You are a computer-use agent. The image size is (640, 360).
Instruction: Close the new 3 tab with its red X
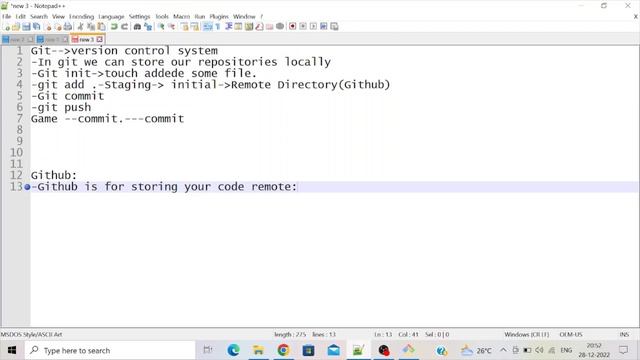click(100, 40)
